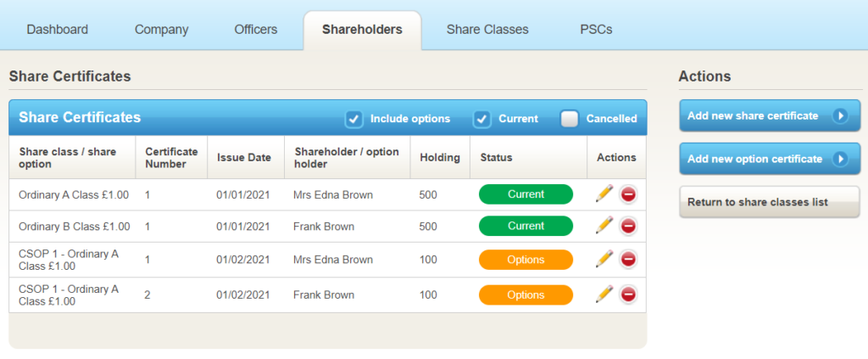868x359 pixels.
Task: Edit Frank Brown's CSOP 1 option pencil
Action: (604, 294)
